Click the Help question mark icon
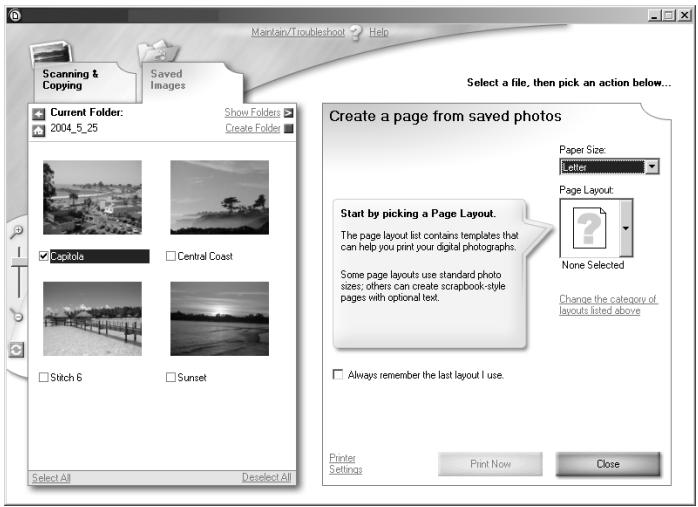This screenshot has width=698, height=507. coord(356,32)
